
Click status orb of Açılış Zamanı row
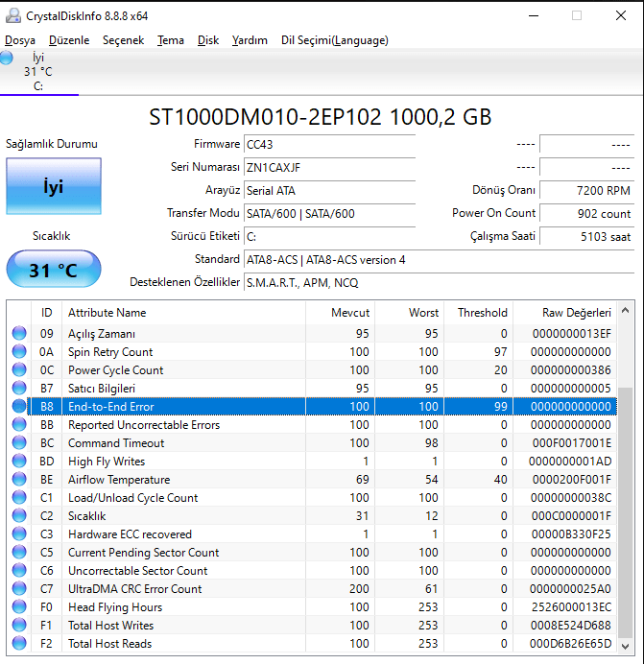[19, 333]
